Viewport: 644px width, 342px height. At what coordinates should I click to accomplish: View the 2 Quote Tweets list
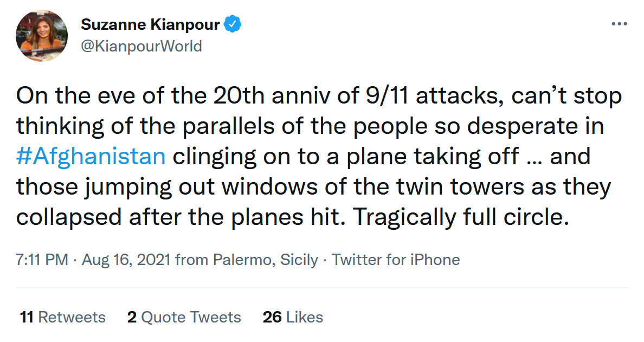point(184,317)
